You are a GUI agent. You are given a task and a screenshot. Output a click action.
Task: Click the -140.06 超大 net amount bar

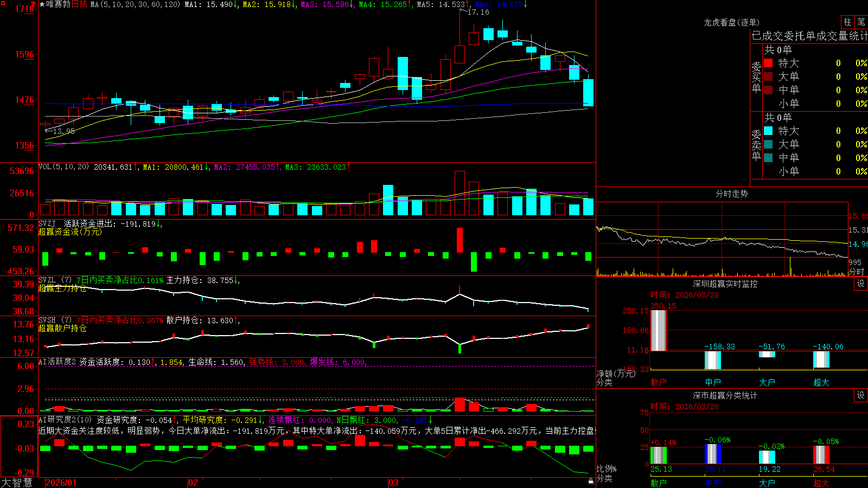click(x=821, y=359)
